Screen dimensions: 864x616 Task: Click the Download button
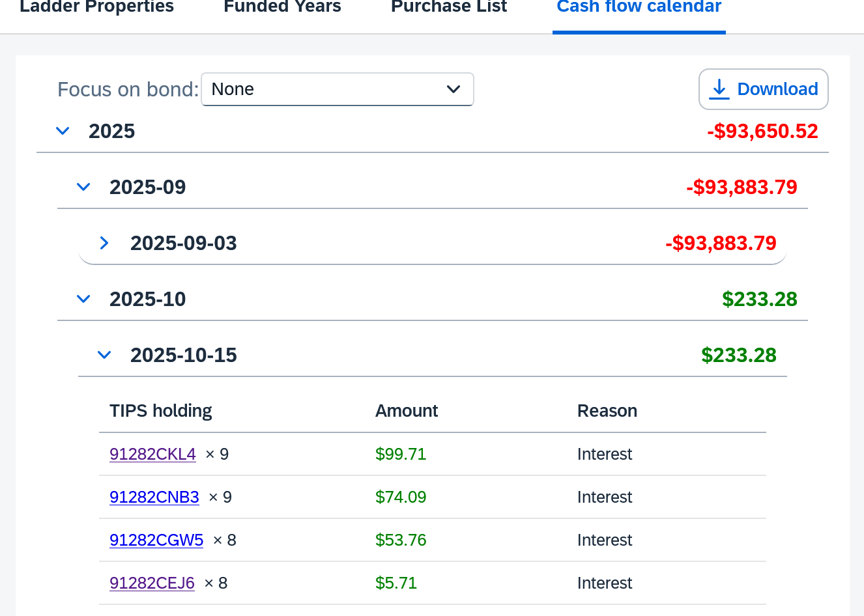point(763,89)
